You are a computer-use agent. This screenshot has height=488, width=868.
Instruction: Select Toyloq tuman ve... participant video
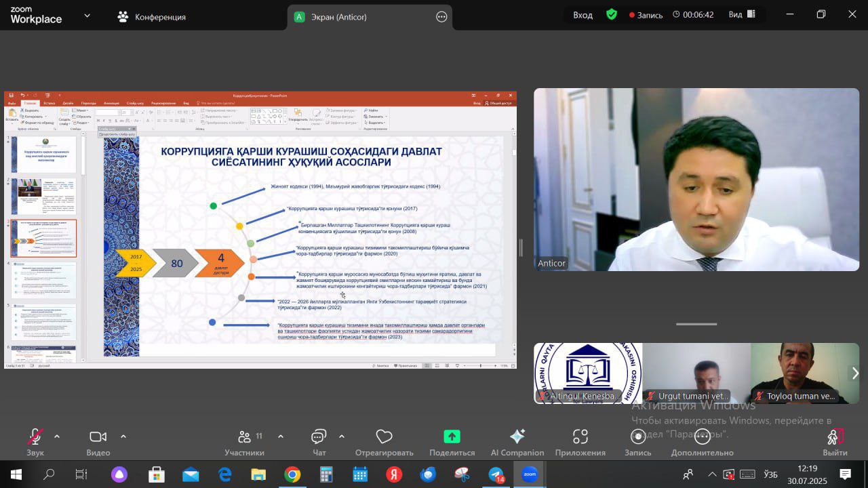point(805,373)
